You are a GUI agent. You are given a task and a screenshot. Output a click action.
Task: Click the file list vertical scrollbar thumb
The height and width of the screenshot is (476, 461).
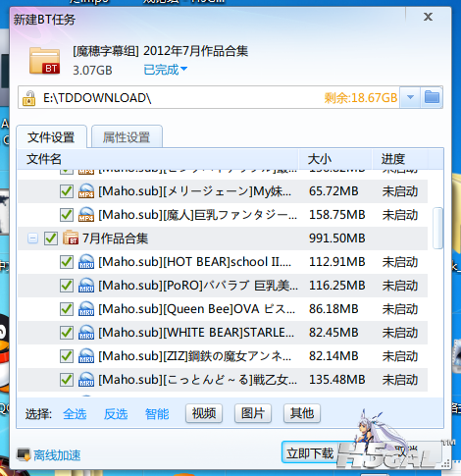(x=437, y=228)
